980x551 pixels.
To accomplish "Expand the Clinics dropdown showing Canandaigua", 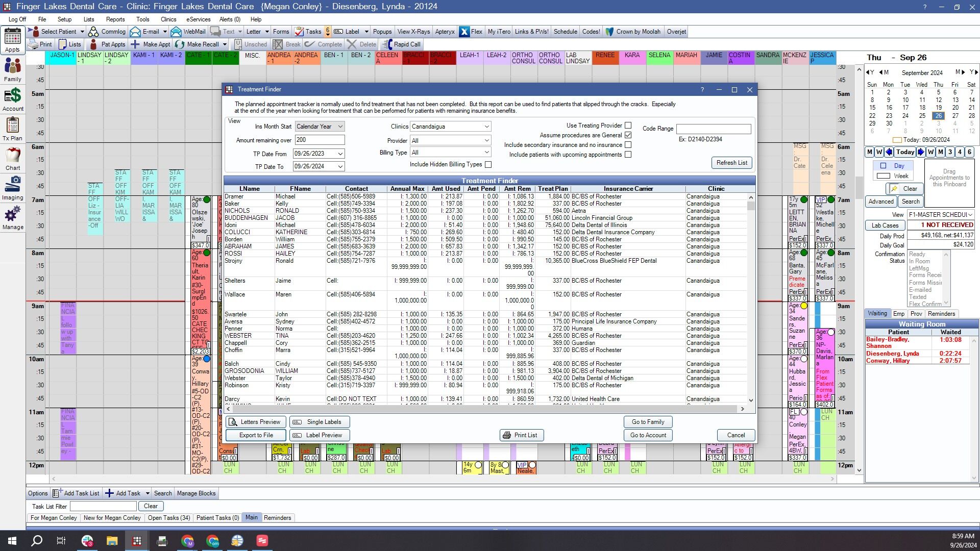I will click(450, 127).
